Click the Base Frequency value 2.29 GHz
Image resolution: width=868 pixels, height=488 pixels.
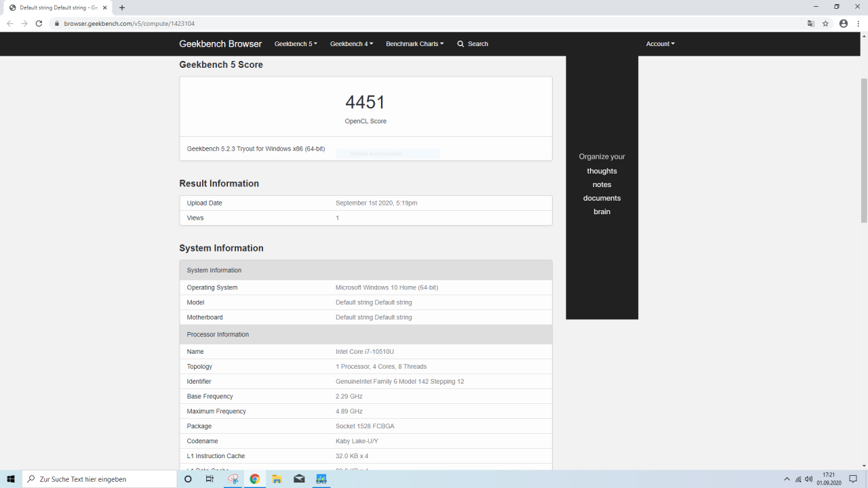(349, 396)
